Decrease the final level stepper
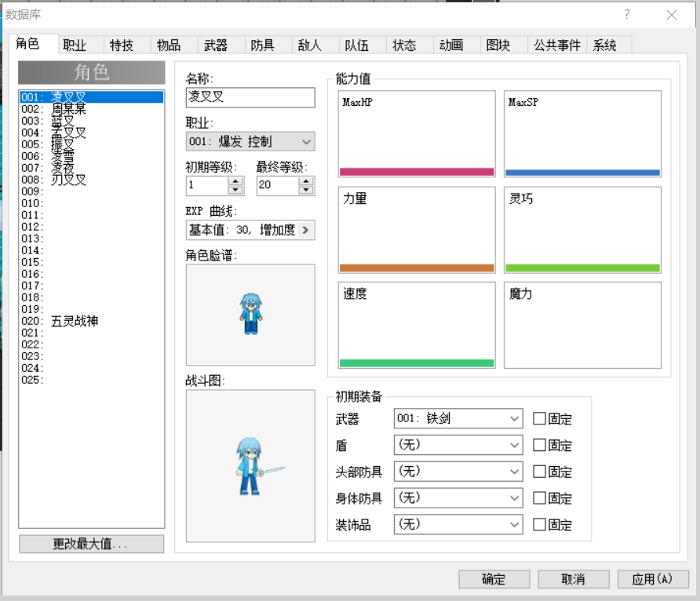The height and width of the screenshot is (601, 700). click(306, 191)
